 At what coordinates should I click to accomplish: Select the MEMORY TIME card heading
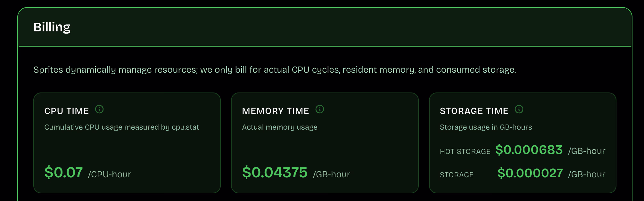tap(276, 111)
